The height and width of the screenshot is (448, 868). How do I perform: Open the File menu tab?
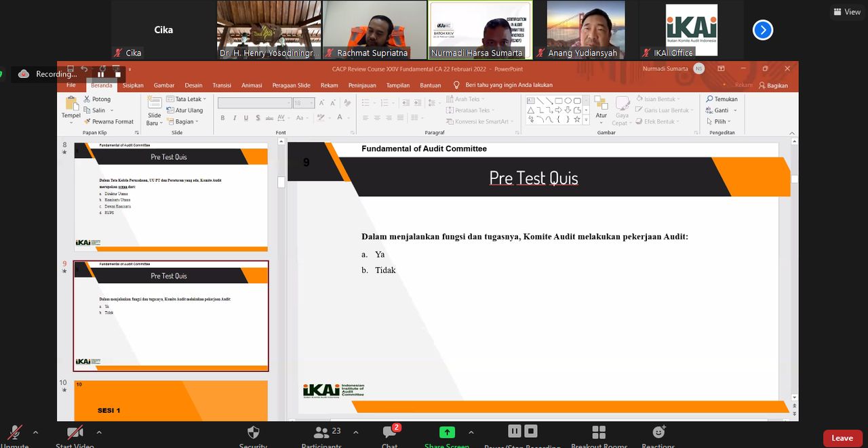pyautogui.click(x=71, y=85)
